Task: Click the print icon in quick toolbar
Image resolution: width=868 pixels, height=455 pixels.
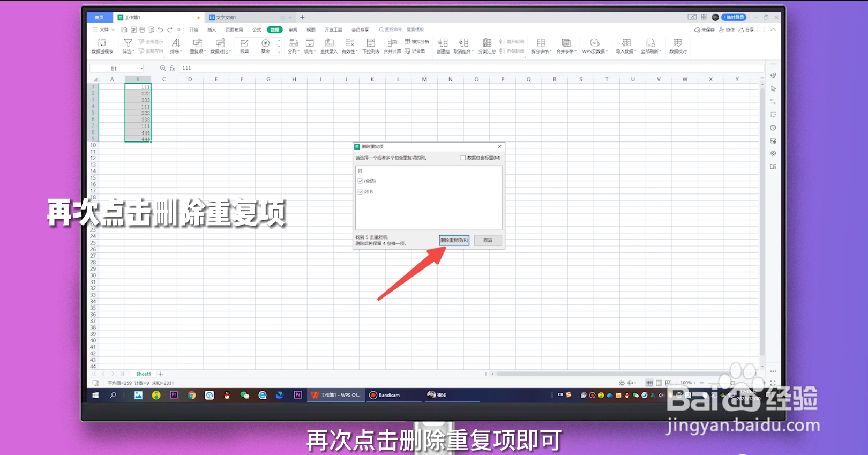Action: 142,30
